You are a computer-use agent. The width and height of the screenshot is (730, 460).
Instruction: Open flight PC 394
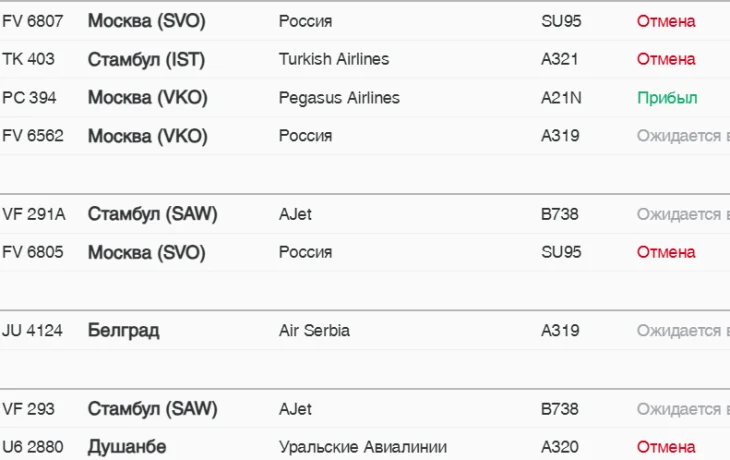29,98
